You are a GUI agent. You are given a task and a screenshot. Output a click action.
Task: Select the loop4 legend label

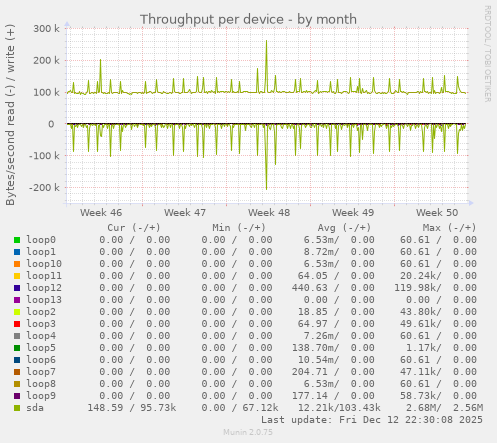(41, 336)
